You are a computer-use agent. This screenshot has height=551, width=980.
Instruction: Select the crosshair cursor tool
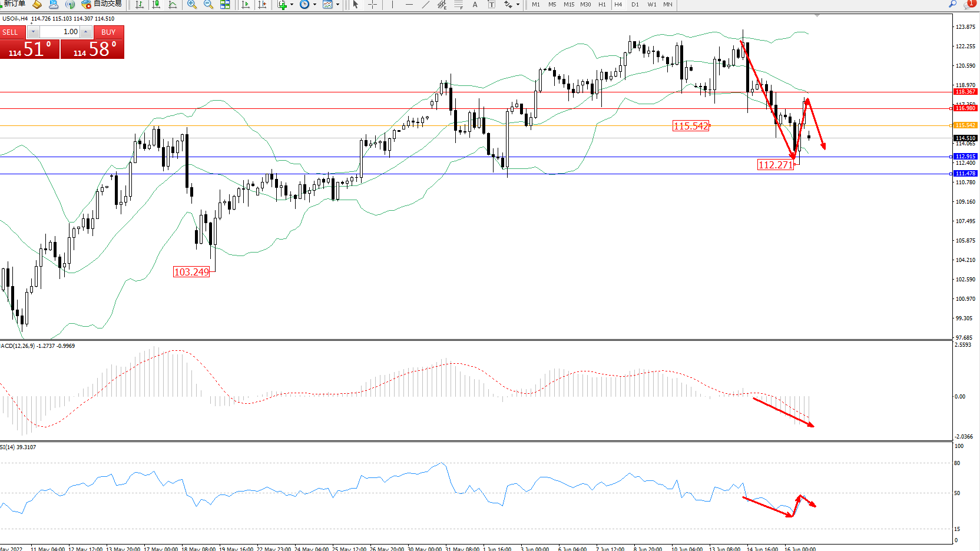point(373,5)
